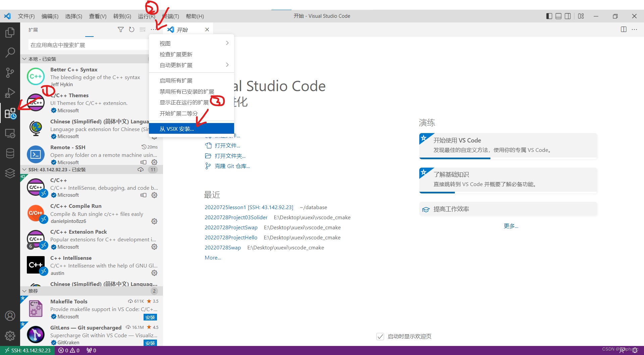
Task: Select 启用所有扩展 menu item
Action: point(191,80)
